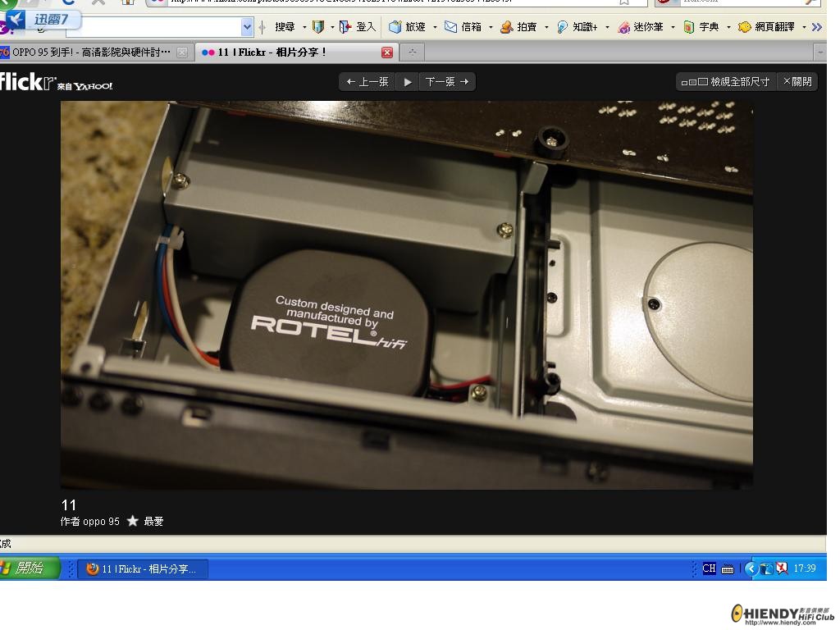Screen dimensions: 840x630
Task: View all sizes with 檢視全部尺寸
Action: 725,81
